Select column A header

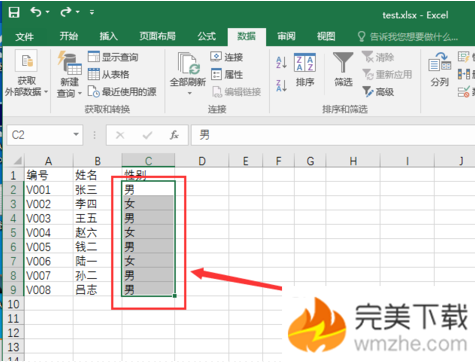[x=49, y=161]
